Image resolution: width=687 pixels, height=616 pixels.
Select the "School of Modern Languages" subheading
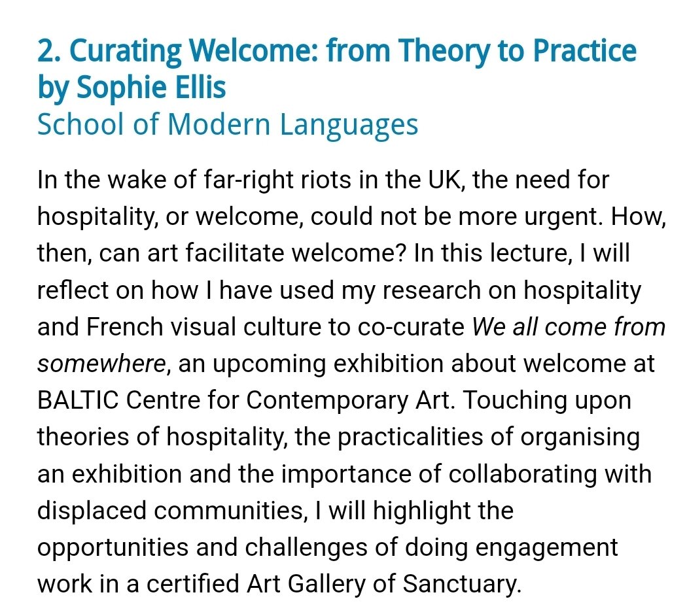(228, 124)
